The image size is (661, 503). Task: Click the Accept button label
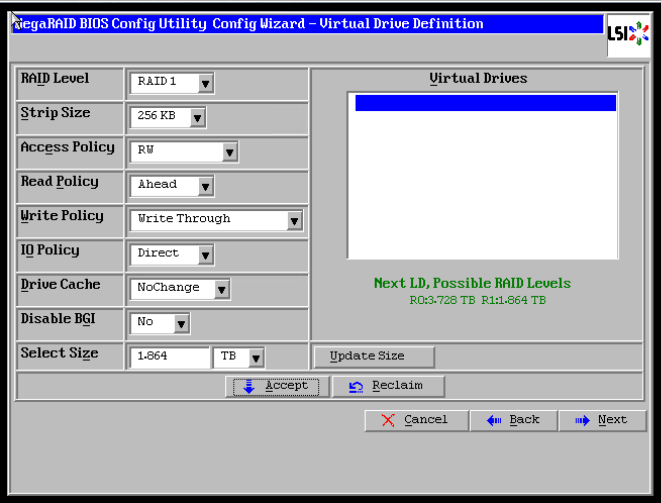click(x=287, y=386)
